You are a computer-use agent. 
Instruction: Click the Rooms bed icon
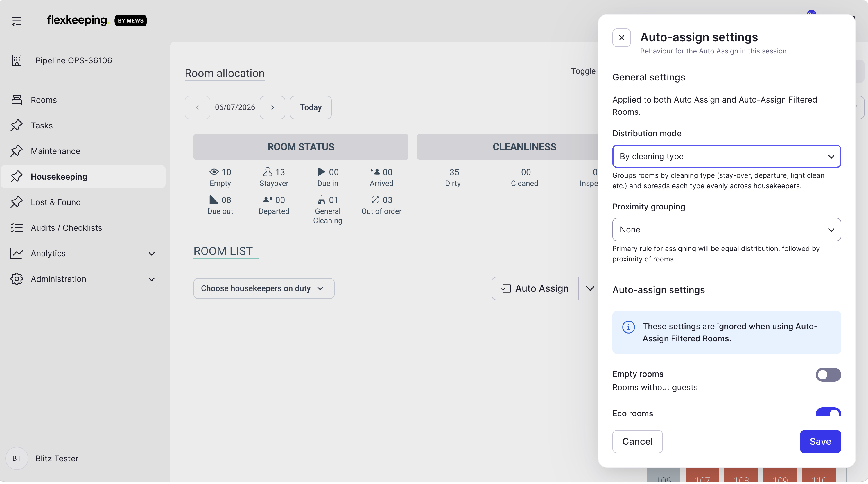coord(17,100)
